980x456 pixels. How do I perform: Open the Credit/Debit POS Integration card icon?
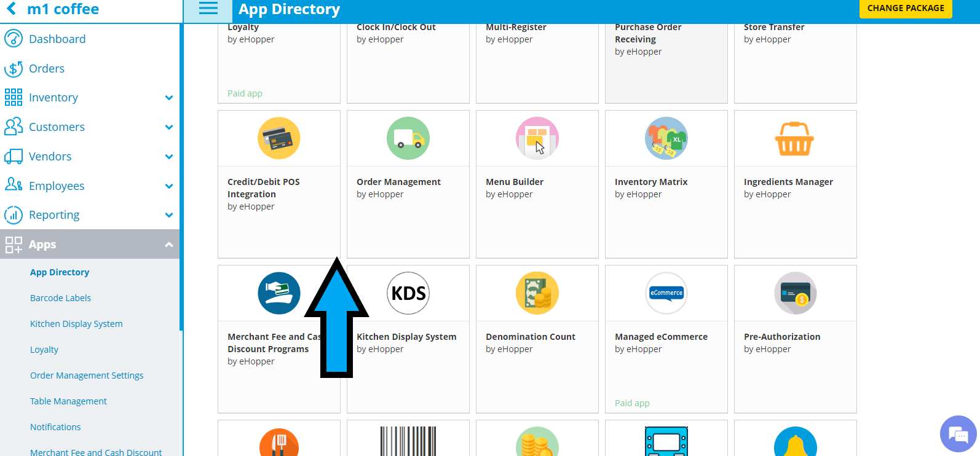pos(279,138)
